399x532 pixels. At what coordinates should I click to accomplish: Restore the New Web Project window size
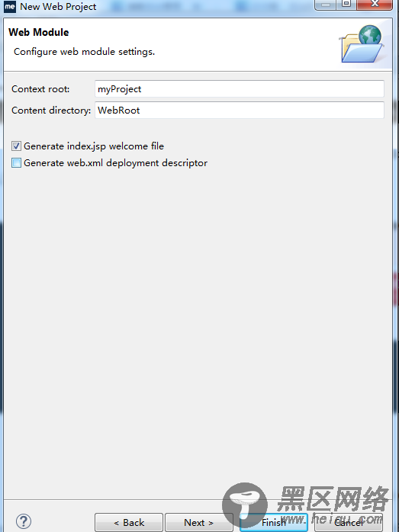click(x=346, y=5)
